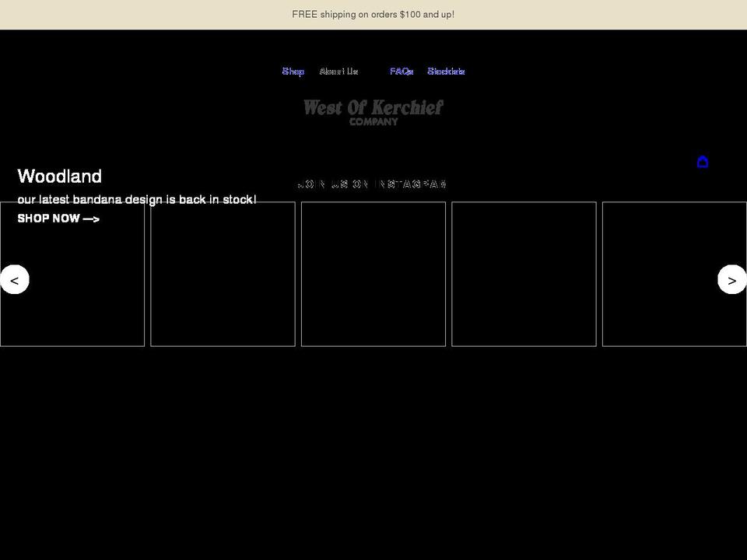Viewport: 747px width, 560px height.
Task: Open the second Instagram feed thumbnail
Action: (223, 274)
